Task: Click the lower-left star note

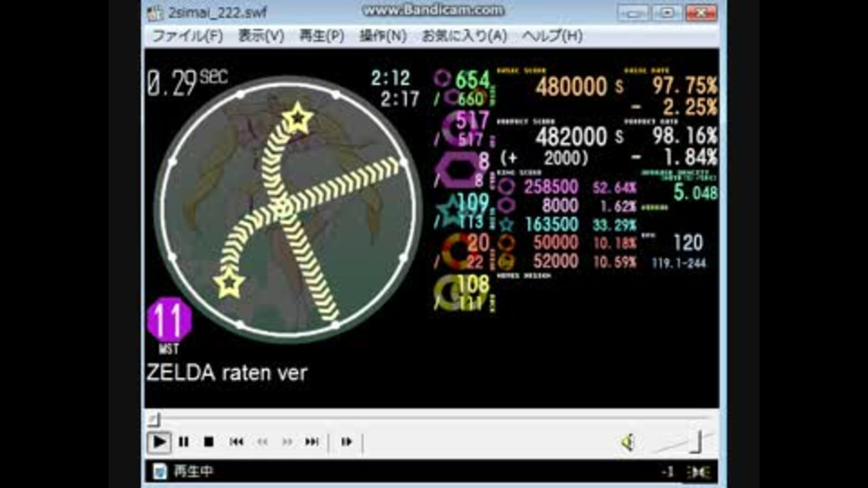Action: (229, 283)
